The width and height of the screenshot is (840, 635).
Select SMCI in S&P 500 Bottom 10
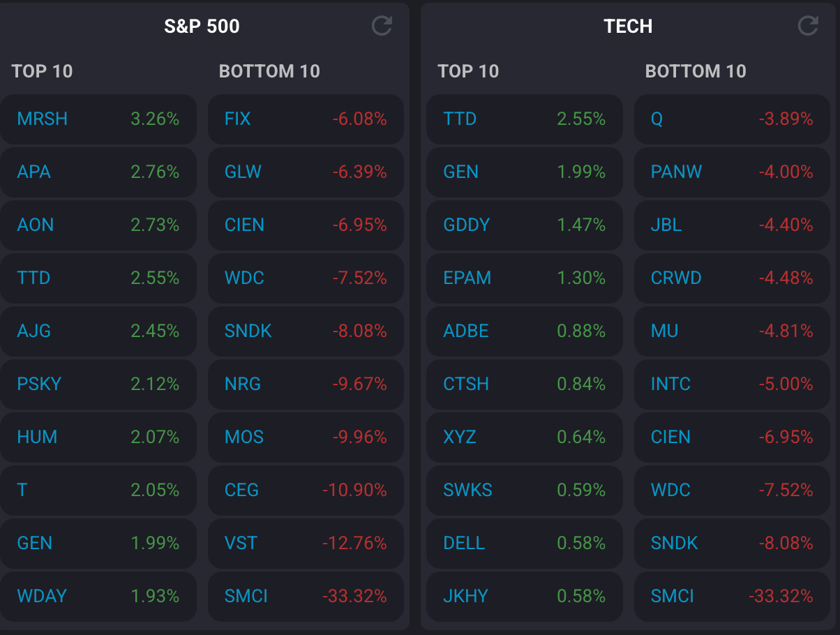pyautogui.click(x=246, y=597)
